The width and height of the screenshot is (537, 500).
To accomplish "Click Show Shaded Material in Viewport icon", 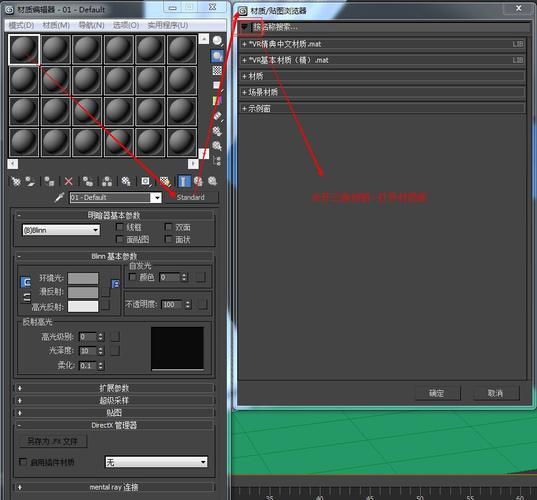I will click(x=165, y=182).
